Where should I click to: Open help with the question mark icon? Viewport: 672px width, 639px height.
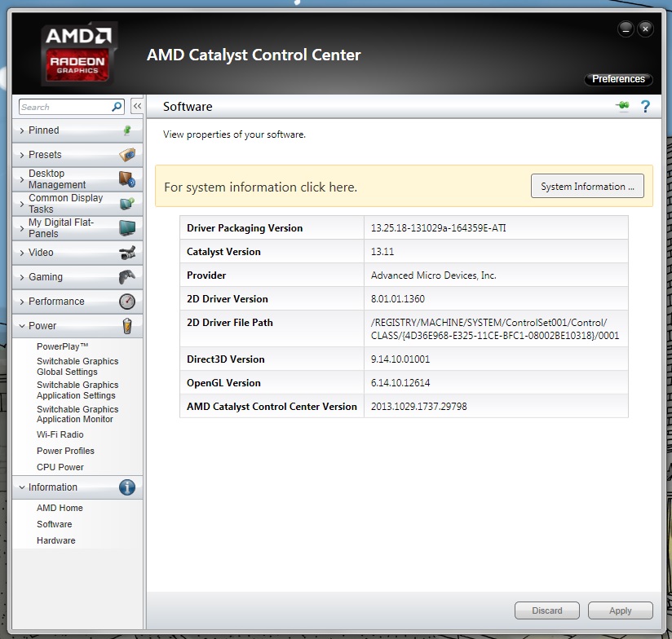[x=645, y=106]
